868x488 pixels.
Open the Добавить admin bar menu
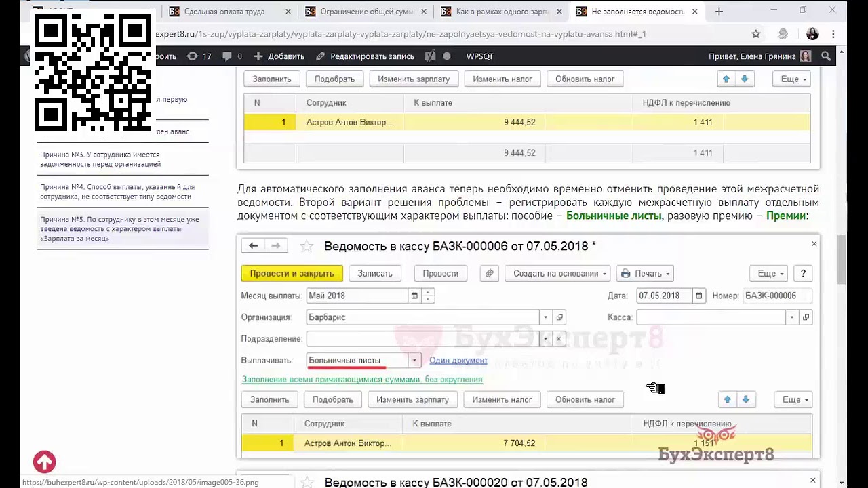[x=279, y=56]
